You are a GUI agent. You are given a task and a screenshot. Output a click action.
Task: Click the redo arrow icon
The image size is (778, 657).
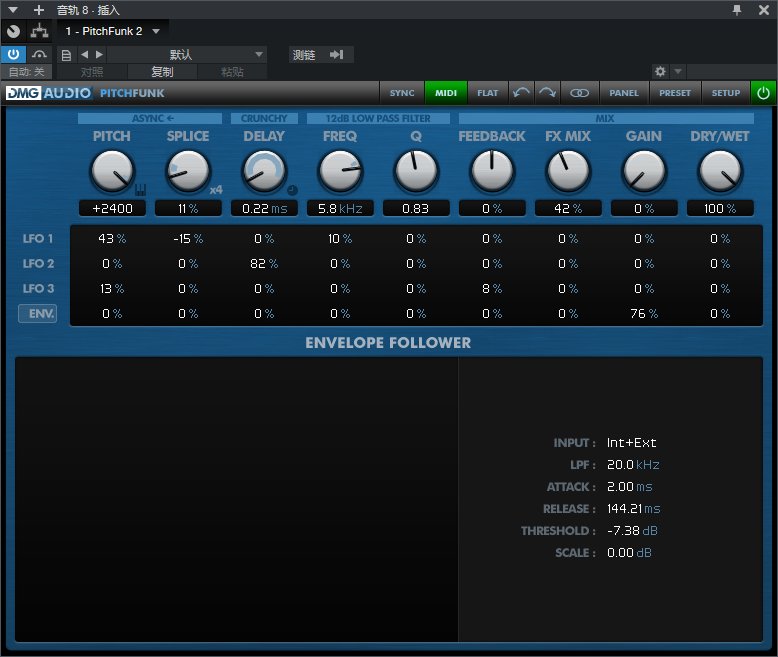[x=547, y=93]
